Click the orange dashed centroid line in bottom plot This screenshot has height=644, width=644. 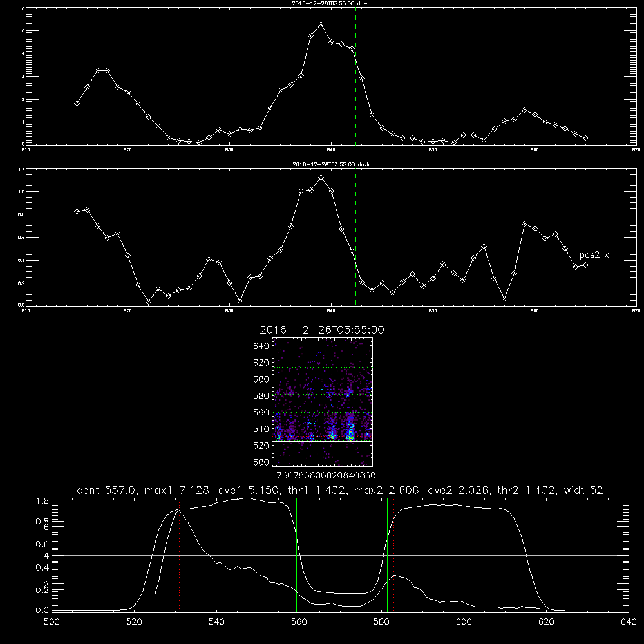coord(287,554)
